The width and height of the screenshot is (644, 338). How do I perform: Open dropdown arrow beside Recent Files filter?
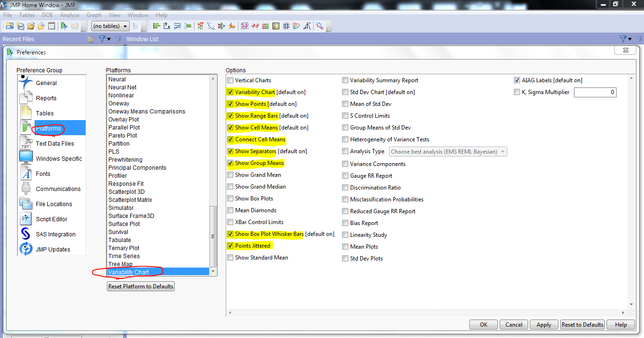(109, 39)
